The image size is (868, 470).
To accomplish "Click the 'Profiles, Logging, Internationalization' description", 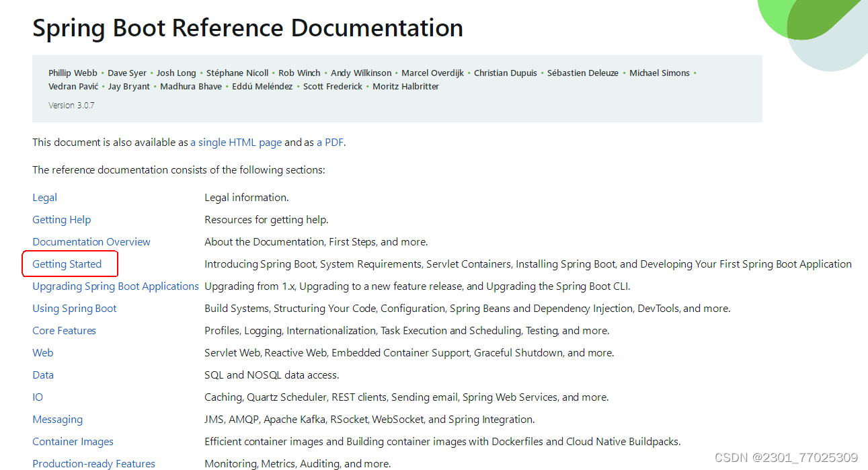I will tap(406, 331).
